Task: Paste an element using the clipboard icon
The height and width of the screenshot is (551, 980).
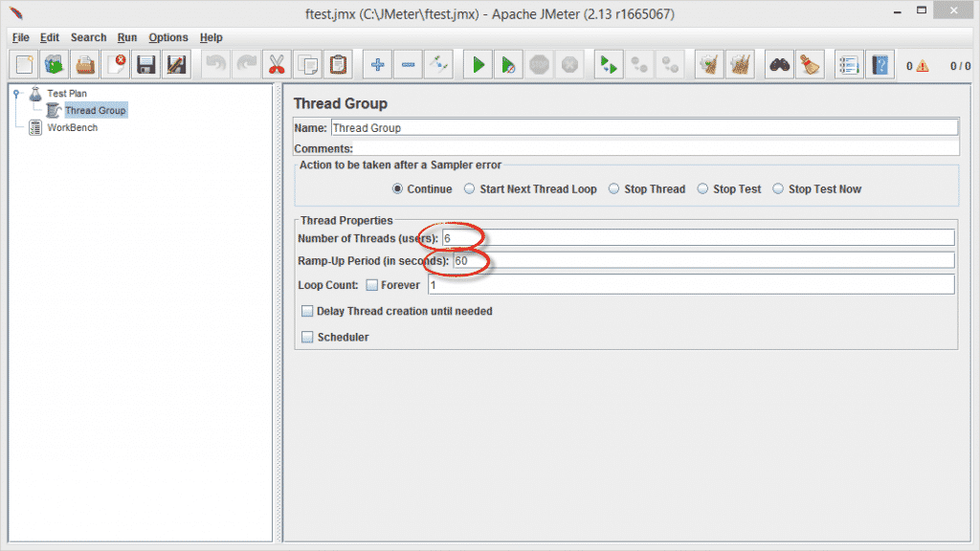Action: click(x=339, y=64)
